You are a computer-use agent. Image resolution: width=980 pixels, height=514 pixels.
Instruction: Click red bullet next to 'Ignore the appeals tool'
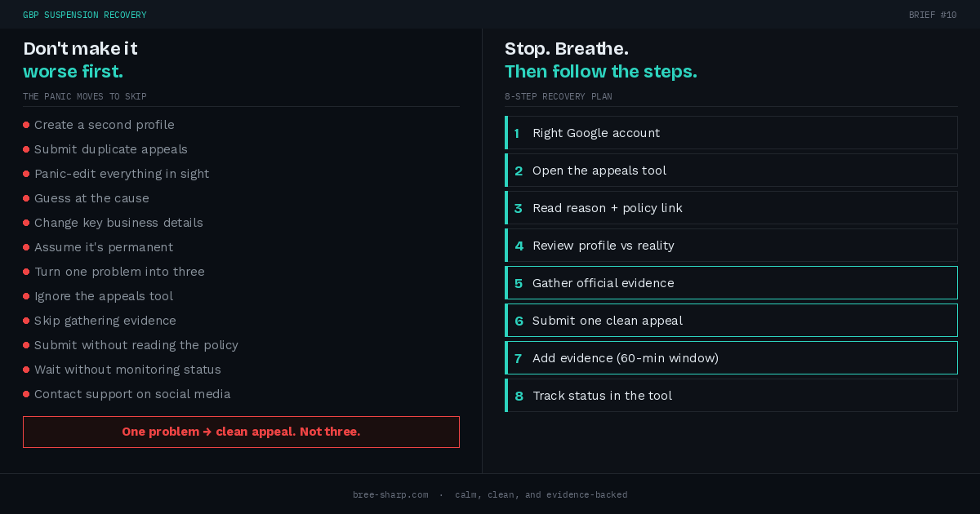pyautogui.click(x=26, y=296)
